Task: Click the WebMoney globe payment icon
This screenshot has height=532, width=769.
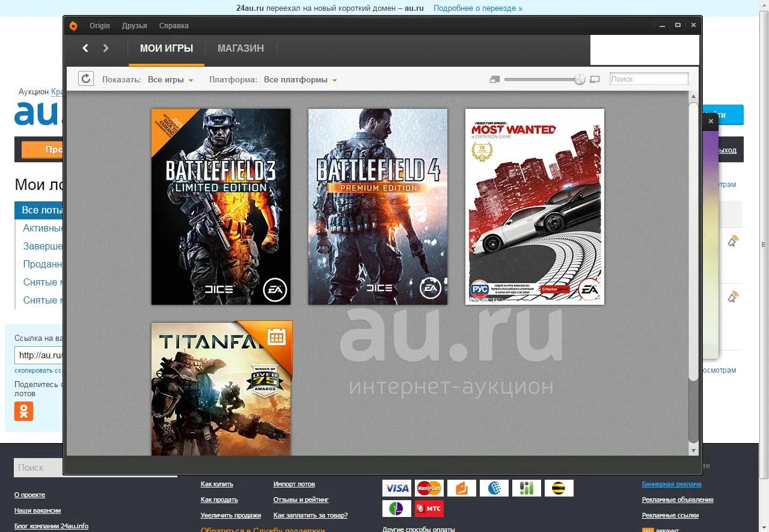Action: [494, 488]
